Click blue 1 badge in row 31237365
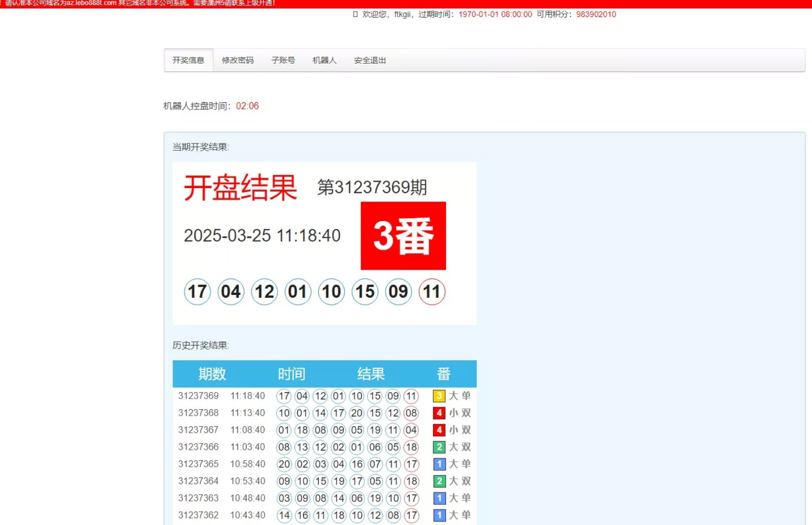 [x=439, y=464]
